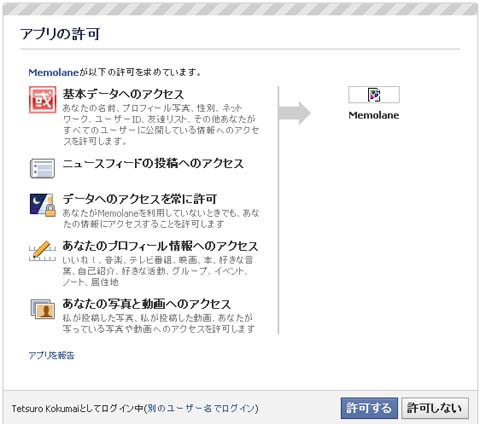Click the Memolane app name under the logo
480x424 pixels.
(x=374, y=115)
